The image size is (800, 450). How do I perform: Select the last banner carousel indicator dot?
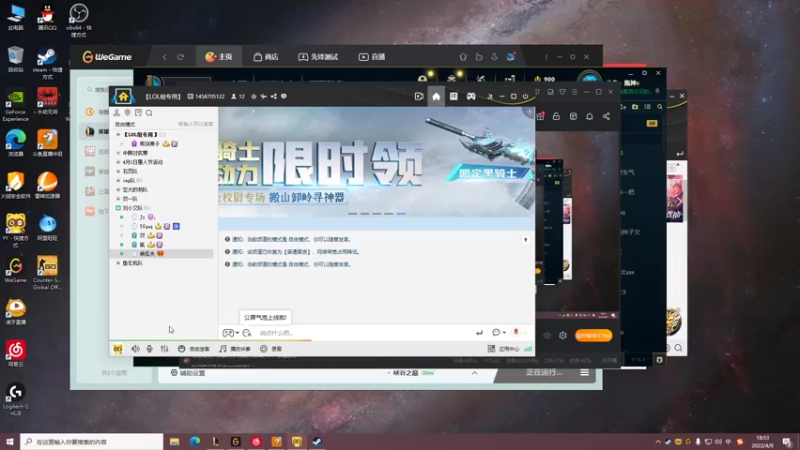click(x=401, y=214)
